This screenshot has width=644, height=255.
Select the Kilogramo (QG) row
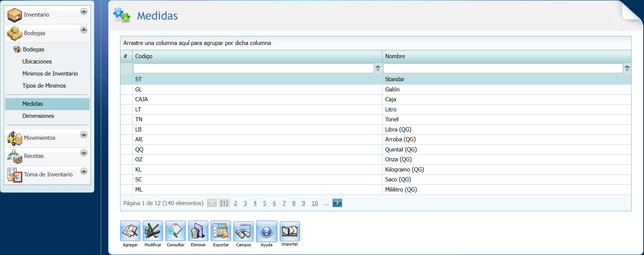tap(404, 170)
